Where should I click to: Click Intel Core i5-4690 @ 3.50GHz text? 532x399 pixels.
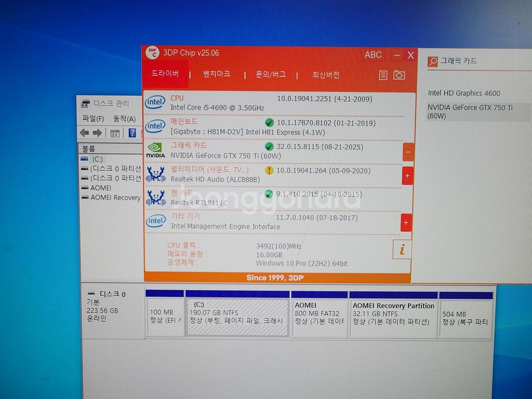[217, 108]
